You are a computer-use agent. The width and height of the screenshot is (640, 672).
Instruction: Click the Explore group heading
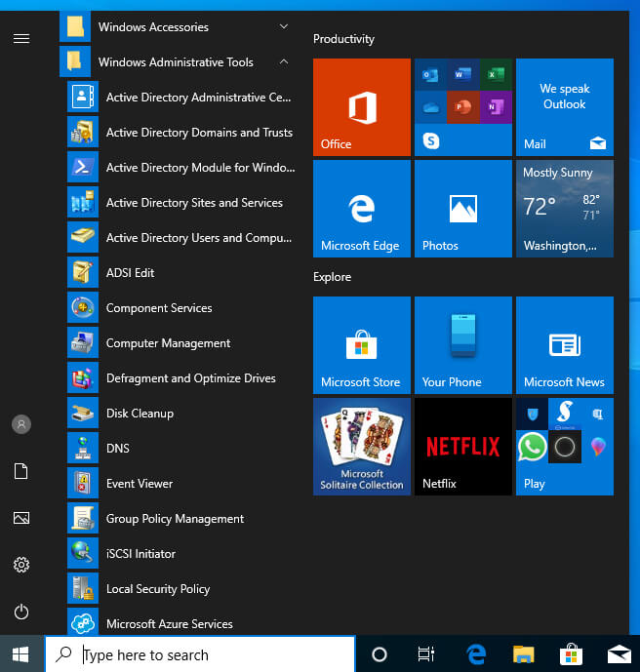pos(332,277)
